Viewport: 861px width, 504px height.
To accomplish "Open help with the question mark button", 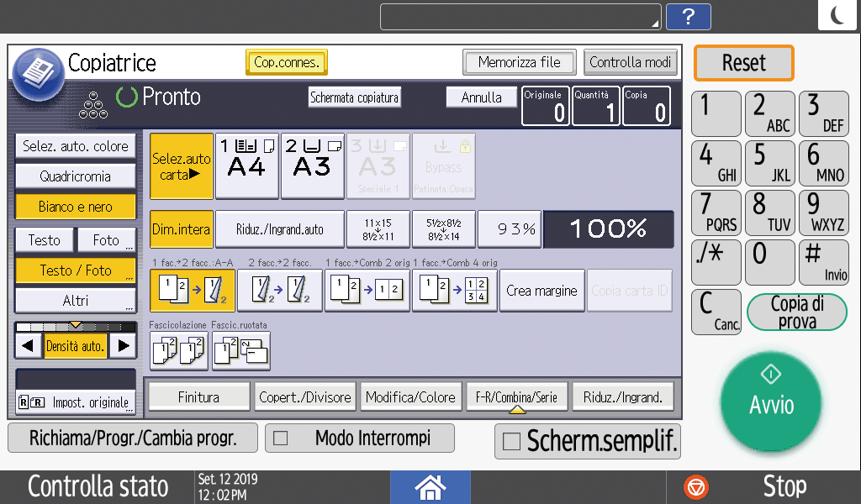I will pos(688,17).
